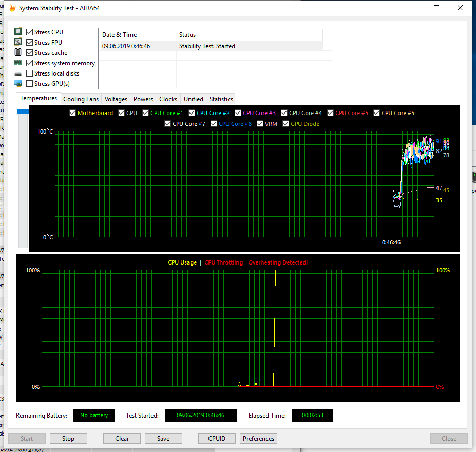Click the Stress cache chip icon
The width and height of the screenshot is (476, 452).
pyautogui.click(x=18, y=52)
